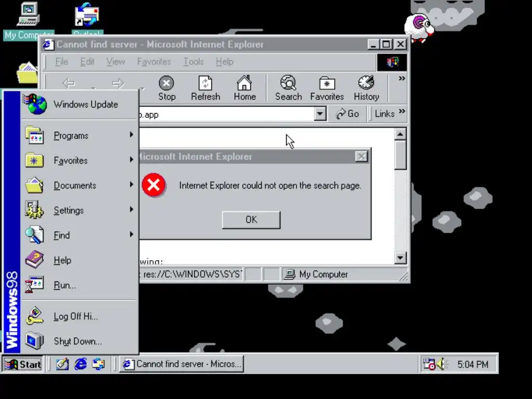Click the Start button
This screenshot has width=532, height=399.
point(23,364)
